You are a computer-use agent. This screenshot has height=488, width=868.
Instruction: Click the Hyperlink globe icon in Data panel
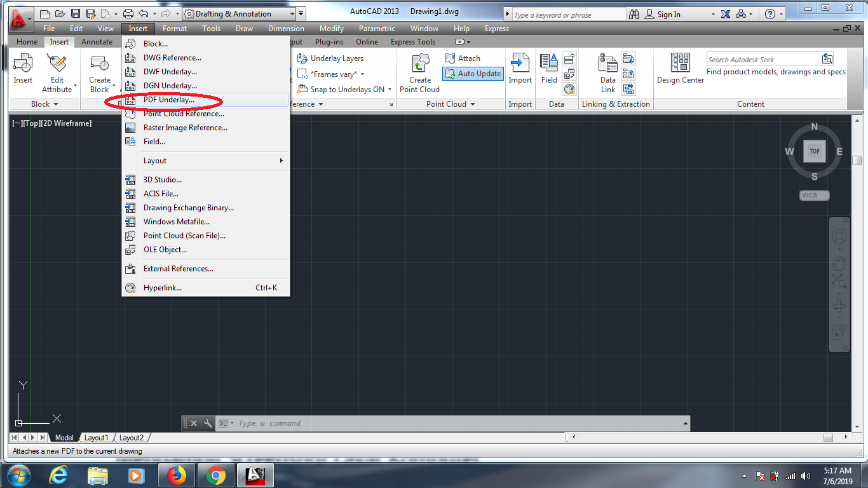pyautogui.click(x=569, y=89)
